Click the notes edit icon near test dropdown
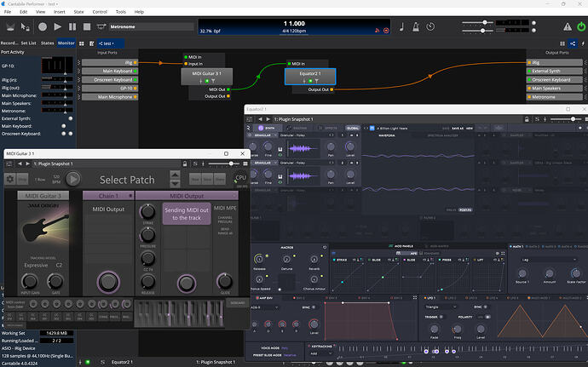Screen dimensions: 588x367 [91, 43]
